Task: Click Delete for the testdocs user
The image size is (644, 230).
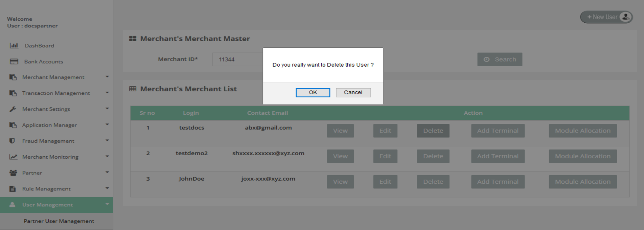Action: coord(433,131)
